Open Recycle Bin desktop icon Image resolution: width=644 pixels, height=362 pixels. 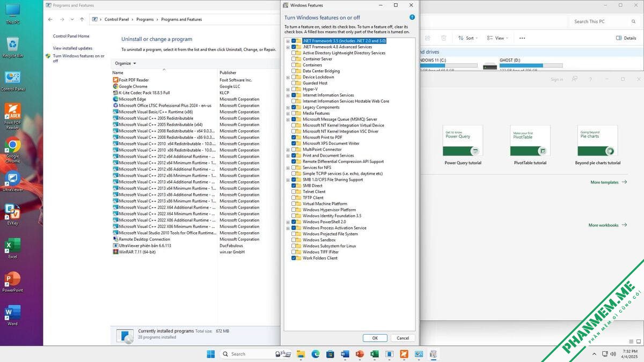[x=12, y=48]
